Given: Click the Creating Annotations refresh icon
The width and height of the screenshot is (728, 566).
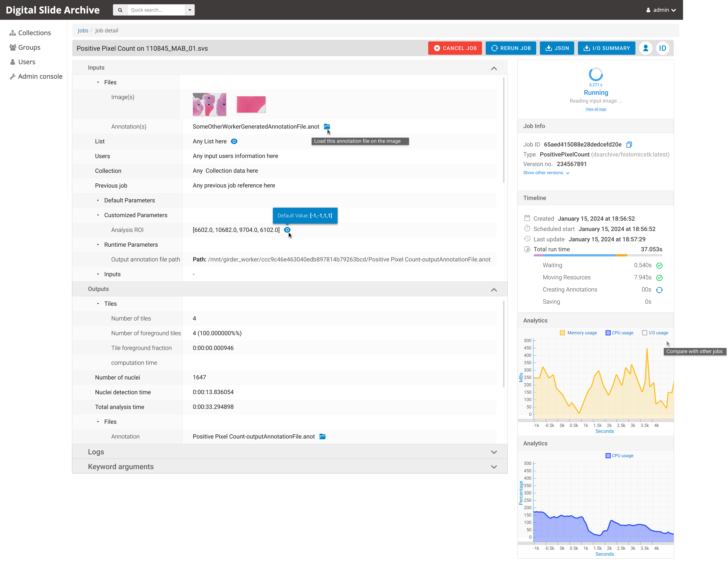Looking at the screenshot, I should pyautogui.click(x=659, y=290).
